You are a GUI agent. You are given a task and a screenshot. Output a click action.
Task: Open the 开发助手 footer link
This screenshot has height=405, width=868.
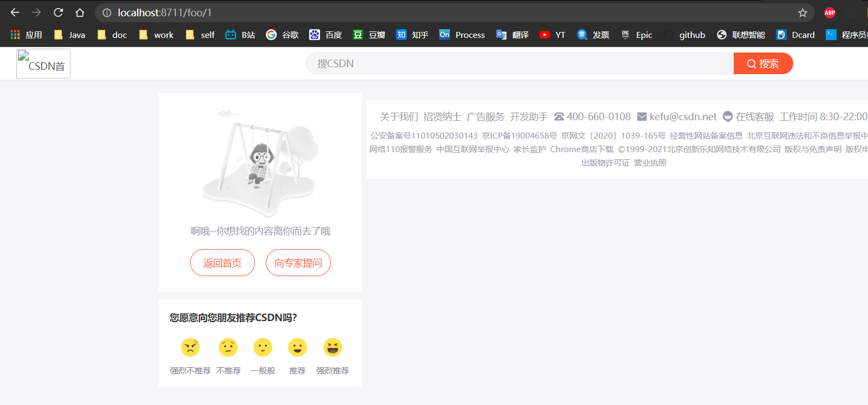[529, 116]
